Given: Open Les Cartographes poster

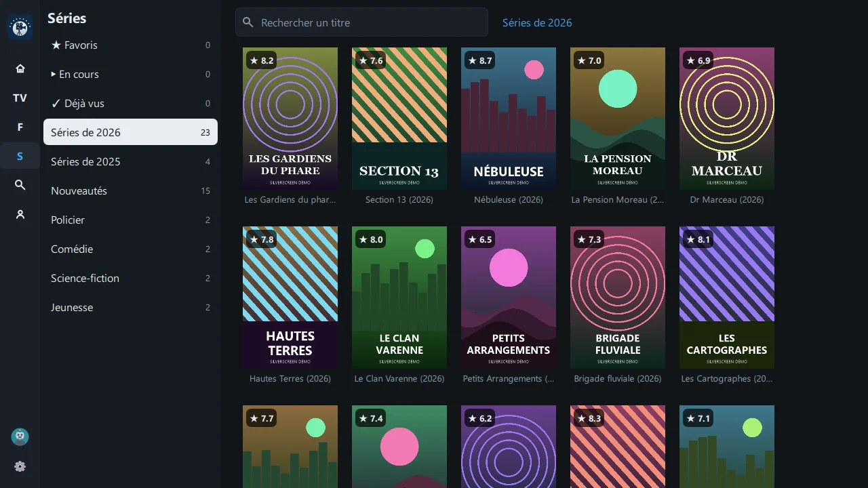Looking at the screenshot, I should coord(727,298).
